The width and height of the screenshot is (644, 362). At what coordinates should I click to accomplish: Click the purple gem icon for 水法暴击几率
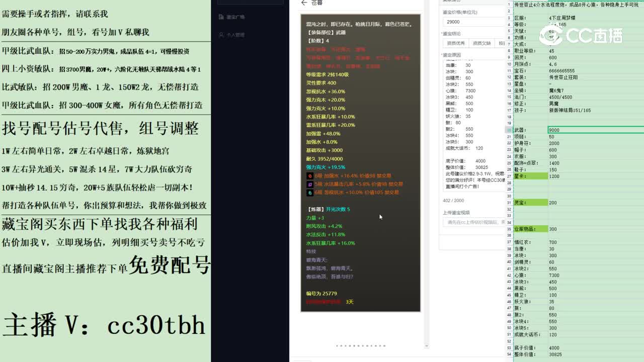point(310,185)
